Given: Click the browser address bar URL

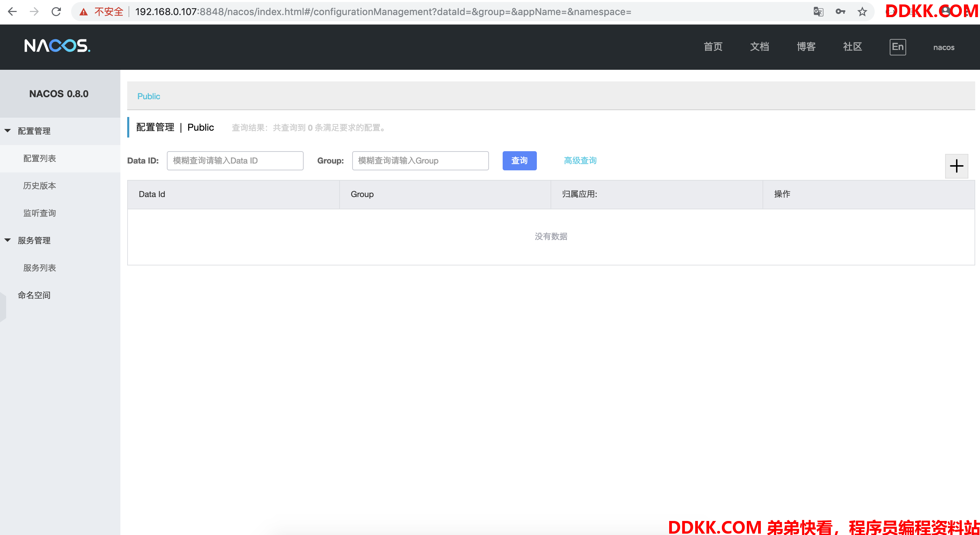Looking at the screenshot, I should pos(383,12).
